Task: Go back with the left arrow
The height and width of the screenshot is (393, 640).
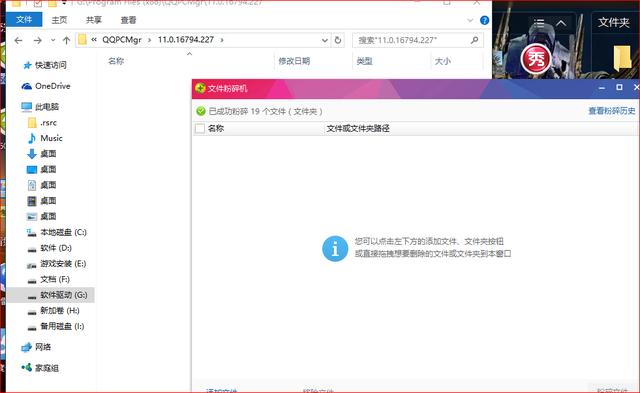Action: (18, 40)
